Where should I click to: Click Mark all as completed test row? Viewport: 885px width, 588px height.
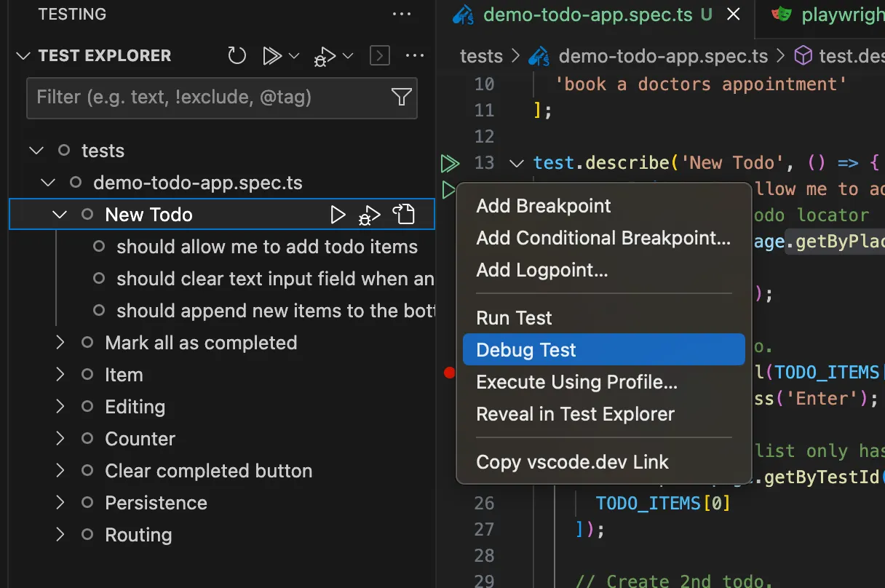pos(222,343)
